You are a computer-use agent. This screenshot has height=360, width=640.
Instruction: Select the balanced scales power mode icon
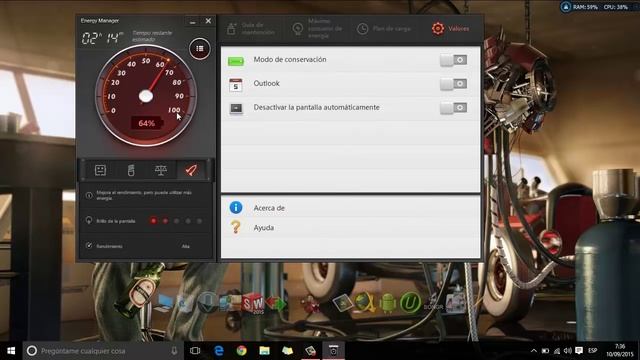pos(161,170)
